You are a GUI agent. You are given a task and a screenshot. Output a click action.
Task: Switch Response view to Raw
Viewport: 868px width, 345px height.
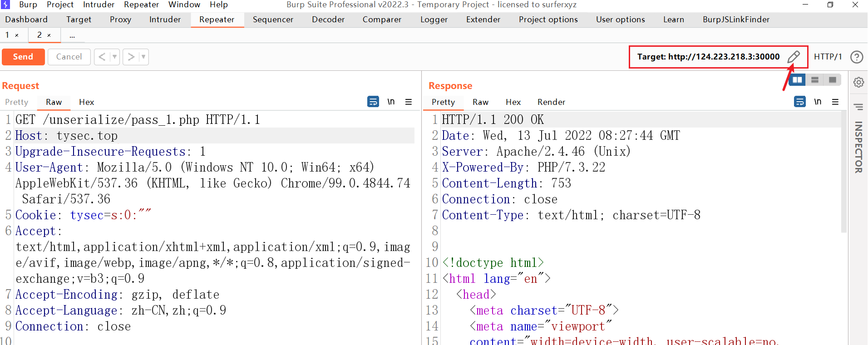coord(480,102)
